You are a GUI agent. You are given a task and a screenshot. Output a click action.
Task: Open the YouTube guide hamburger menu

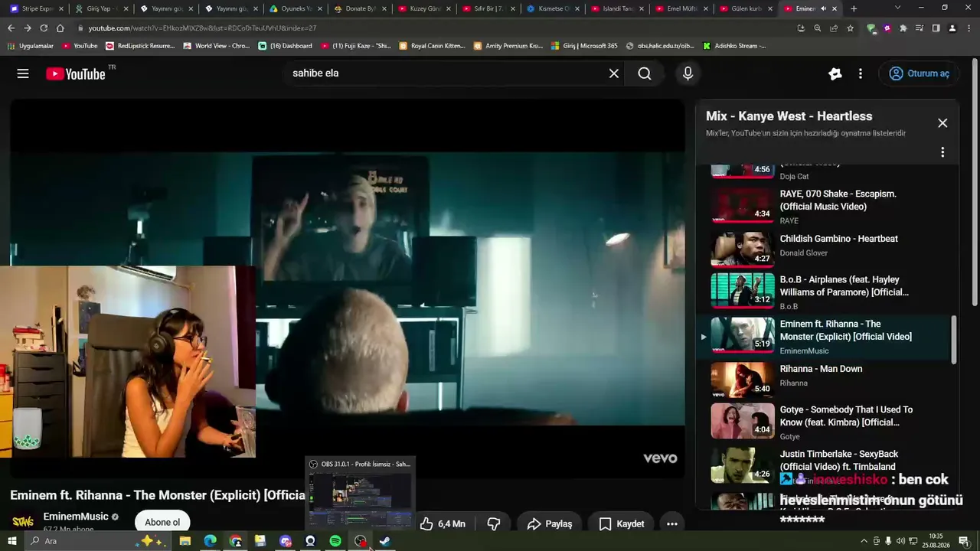tap(23, 73)
